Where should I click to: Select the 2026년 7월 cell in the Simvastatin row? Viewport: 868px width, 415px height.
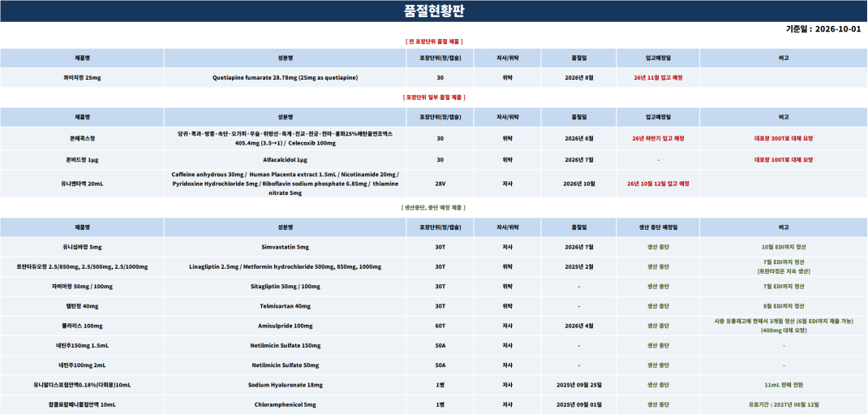pos(579,247)
